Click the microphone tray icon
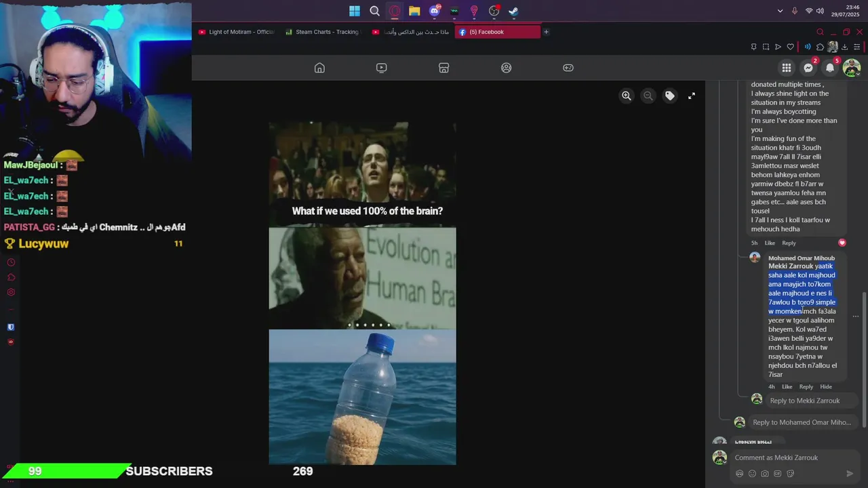The image size is (868, 488). pos(795,11)
